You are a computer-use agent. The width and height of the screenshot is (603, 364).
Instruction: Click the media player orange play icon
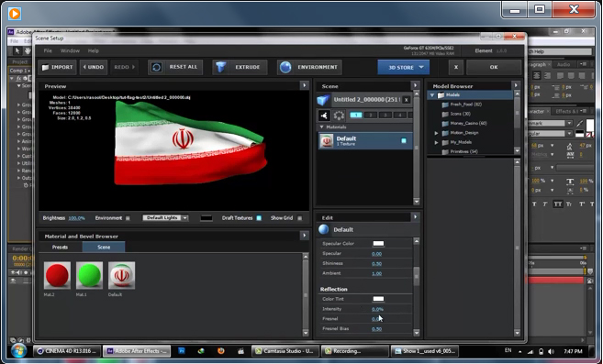(x=15, y=14)
